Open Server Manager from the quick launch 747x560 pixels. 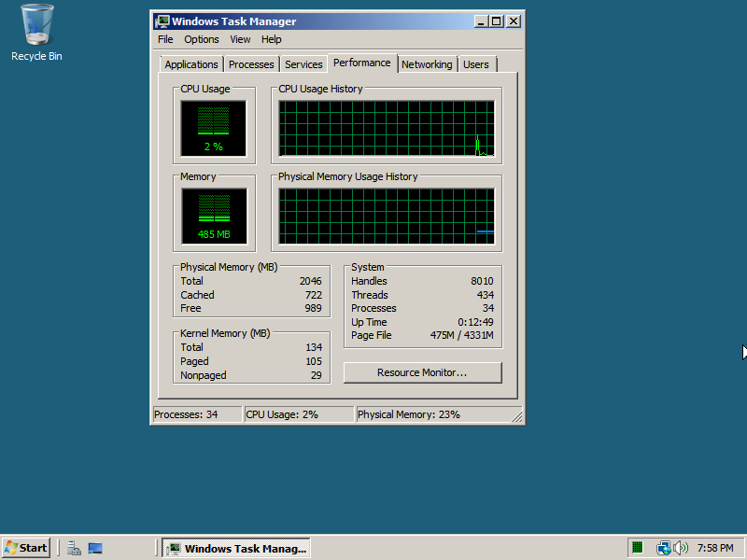coord(74,548)
